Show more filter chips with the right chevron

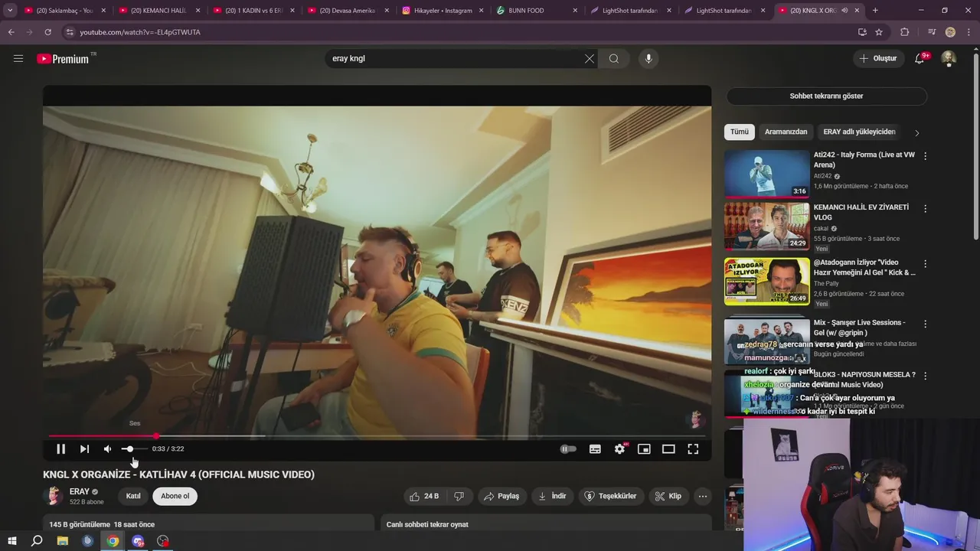point(916,132)
